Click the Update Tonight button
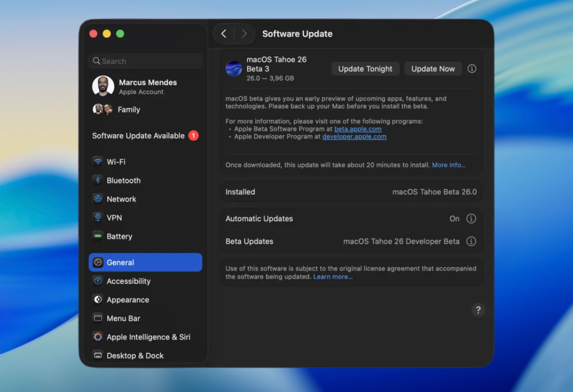The height and width of the screenshot is (392, 573). pos(365,69)
